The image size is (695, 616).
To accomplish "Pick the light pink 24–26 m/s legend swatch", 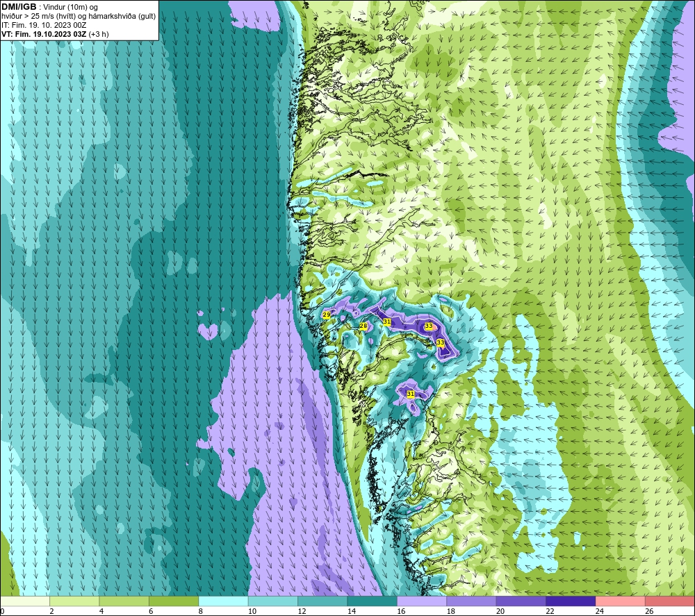I will 621,601.
